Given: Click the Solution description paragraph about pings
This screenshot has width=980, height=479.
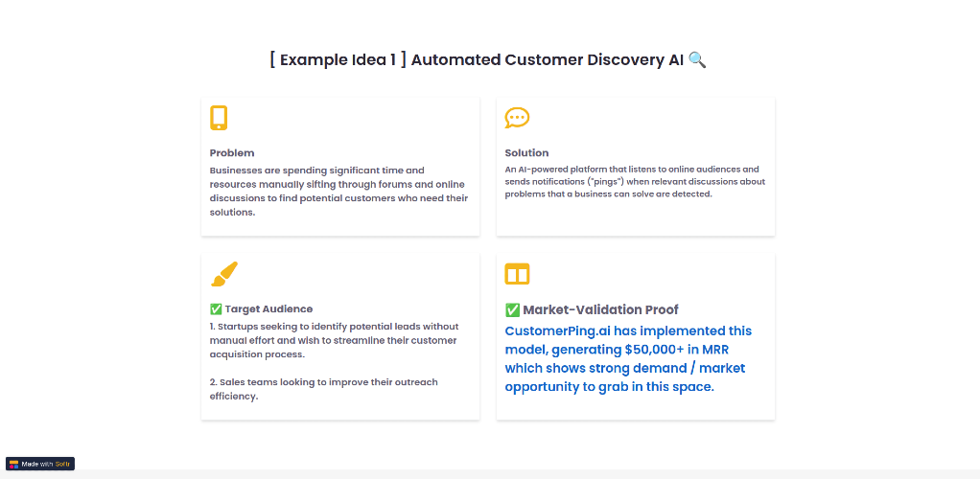Looking at the screenshot, I should pos(635,182).
